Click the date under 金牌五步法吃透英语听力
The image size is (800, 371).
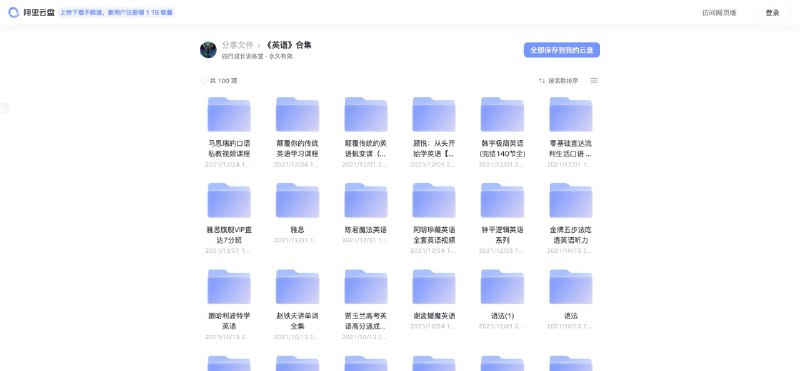point(571,251)
